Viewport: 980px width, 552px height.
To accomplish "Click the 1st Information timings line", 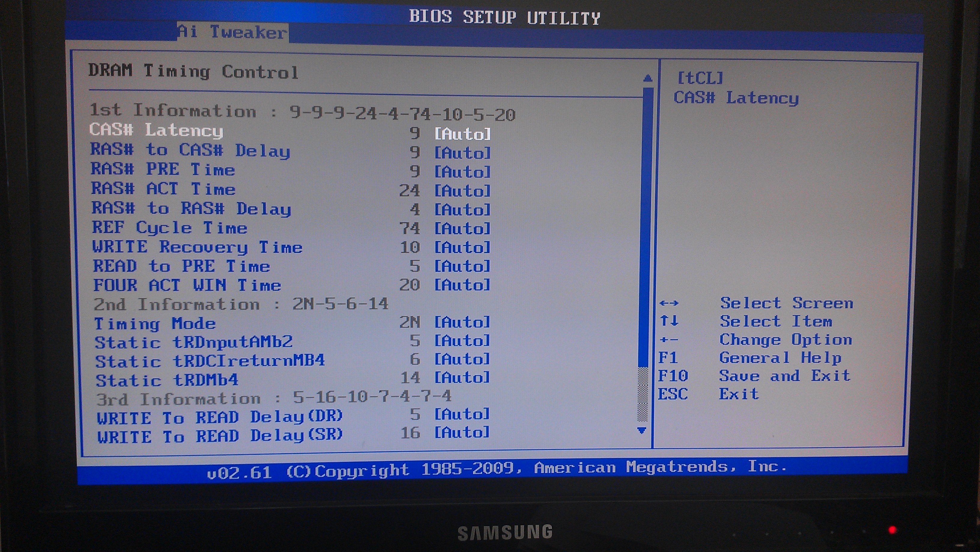I will click(302, 112).
